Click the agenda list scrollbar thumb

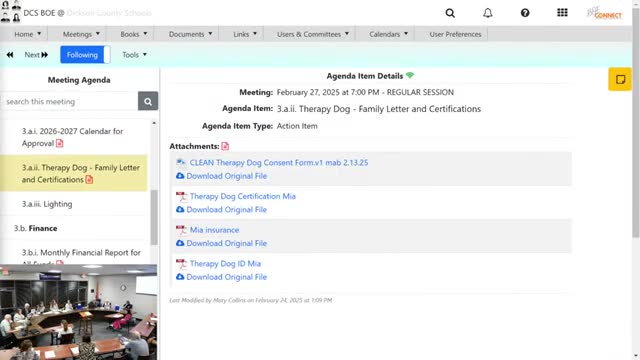pyautogui.click(x=154, y=217)
